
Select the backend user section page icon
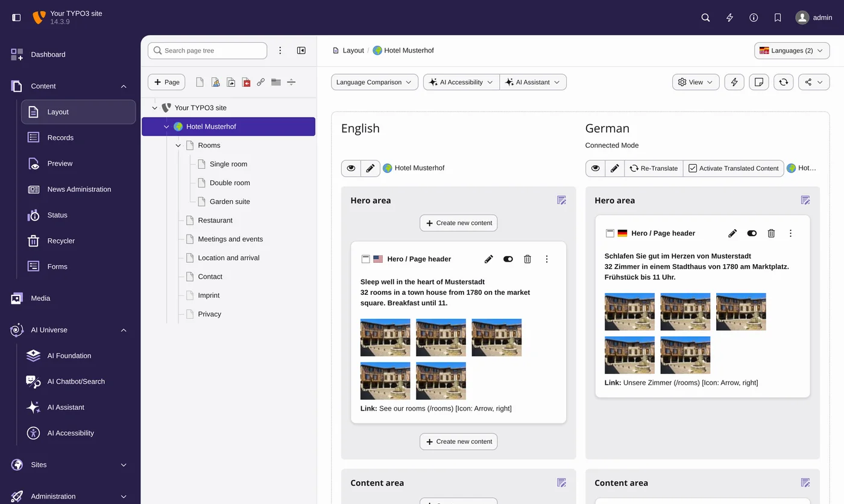point(215,82)
